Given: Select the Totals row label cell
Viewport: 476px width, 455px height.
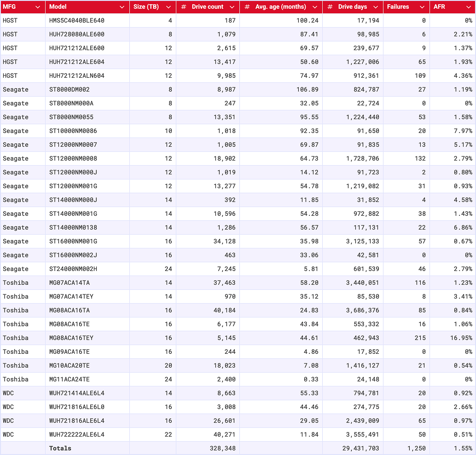Looking at the screenshot, I should [60, 448].
